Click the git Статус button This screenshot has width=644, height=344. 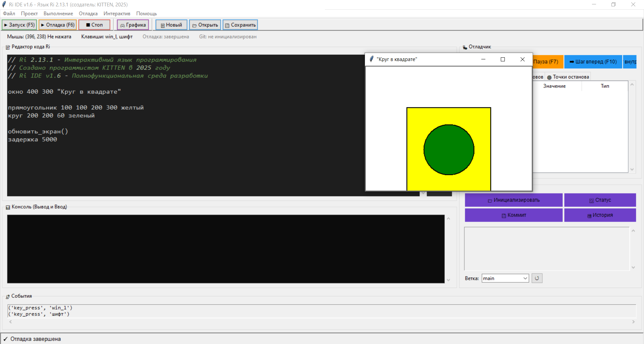click(600, 200)
